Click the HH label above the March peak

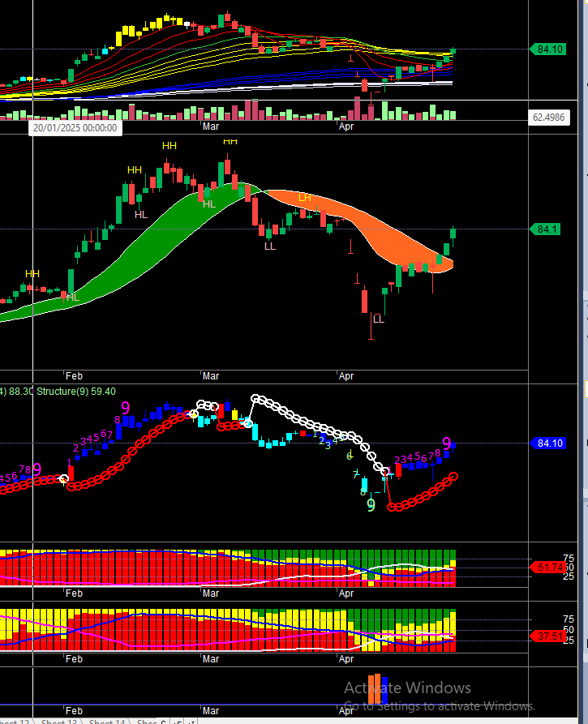[x=230, y=141]
